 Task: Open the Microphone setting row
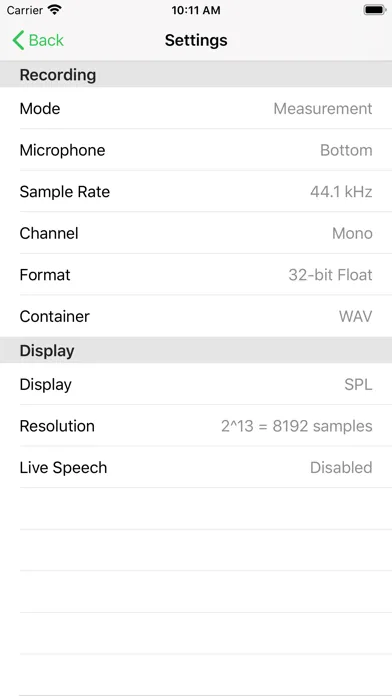coord(196,150)
